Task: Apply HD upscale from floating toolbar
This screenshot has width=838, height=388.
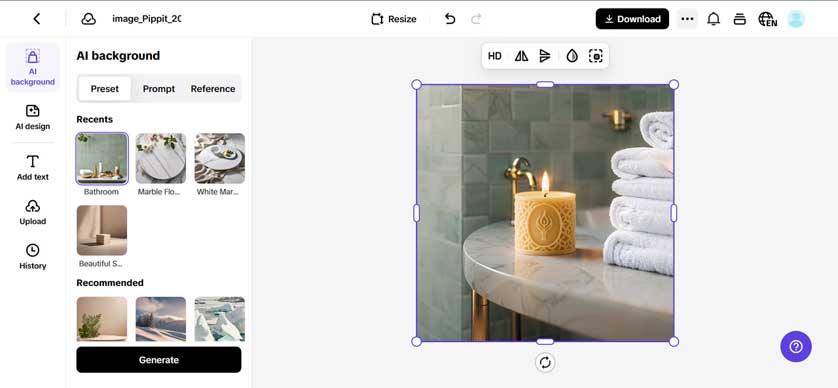Action: [x=495, y=56]
